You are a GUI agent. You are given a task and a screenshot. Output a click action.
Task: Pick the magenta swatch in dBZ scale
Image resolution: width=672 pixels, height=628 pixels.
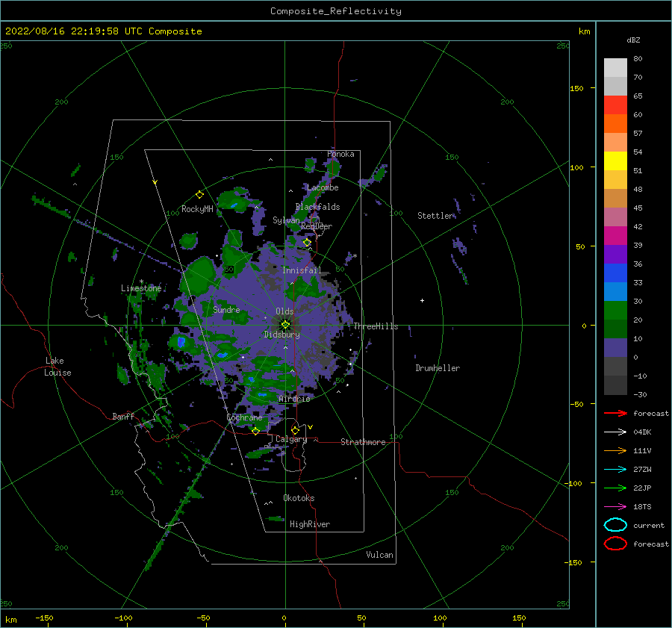(x=615, y=235)
